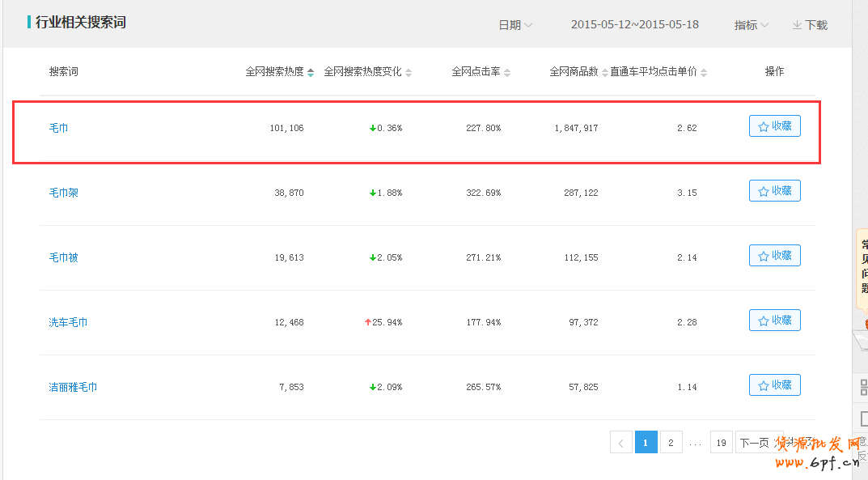Open the 洗车毛巾 keyword link
868x480 pixels.
point(68,322)
